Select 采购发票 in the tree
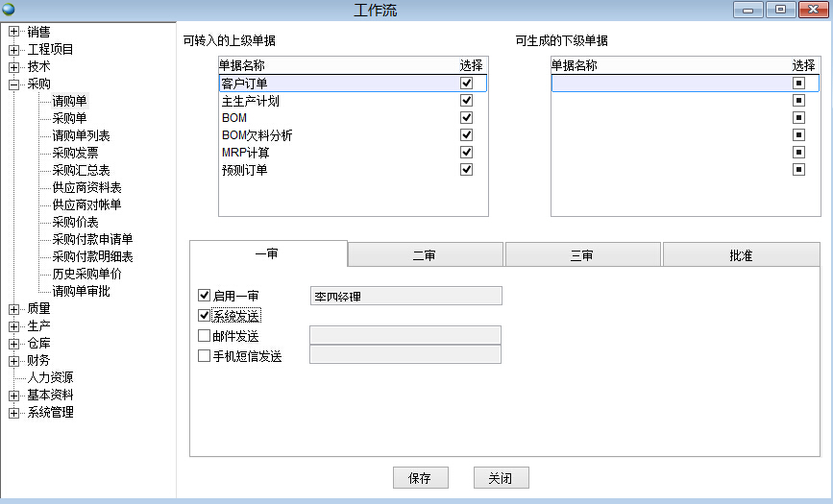The width and height of the screenshot is (833, 504). [x=75, y=153]
